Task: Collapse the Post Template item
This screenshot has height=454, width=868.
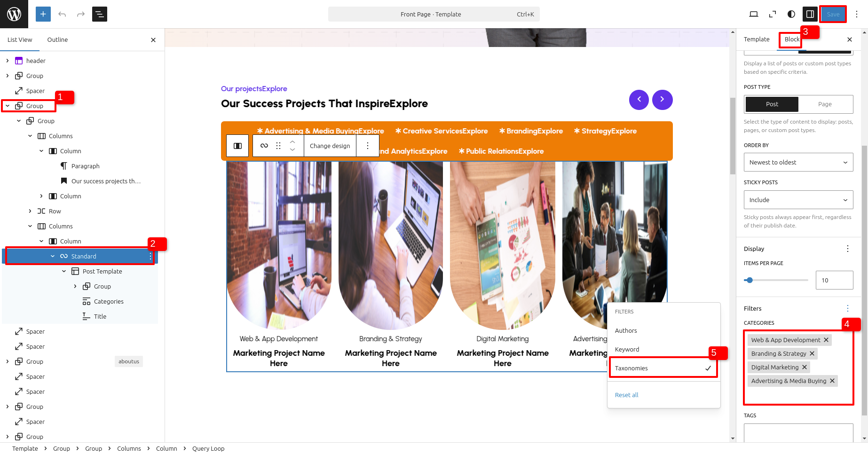Action: [64, 271]
